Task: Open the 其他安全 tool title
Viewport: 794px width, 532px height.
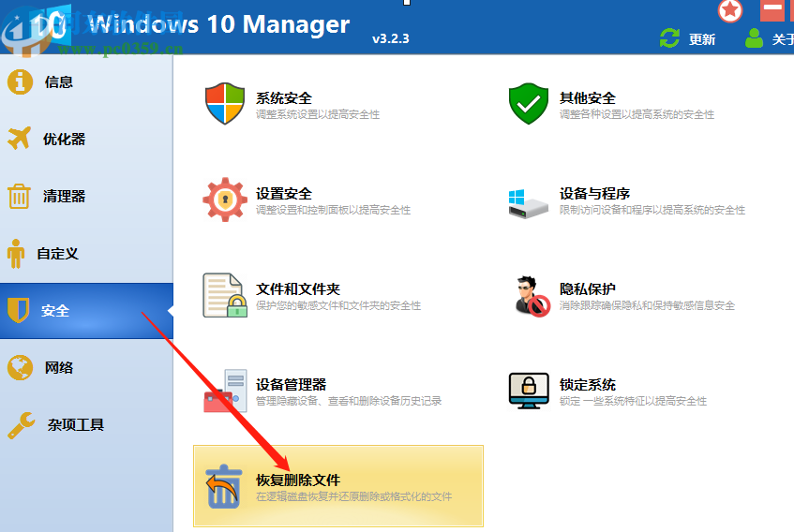Action: pyautogui.click(x=588, y=98)
